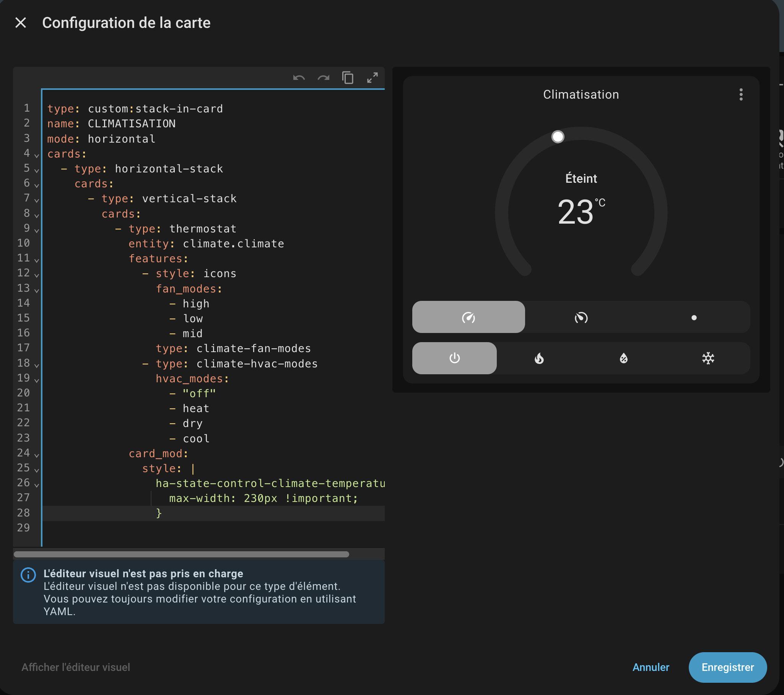Click Afficher l'éditeur visuel
The height and width of the screenshot is (695, 784).
point(76,667)
